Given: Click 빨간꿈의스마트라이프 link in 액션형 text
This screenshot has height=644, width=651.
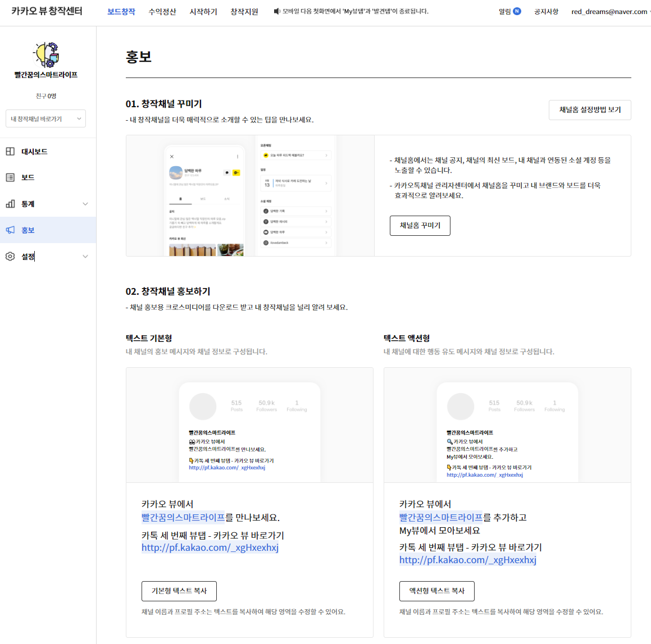Looking at the screenshot, I should [x=441, y=518].
